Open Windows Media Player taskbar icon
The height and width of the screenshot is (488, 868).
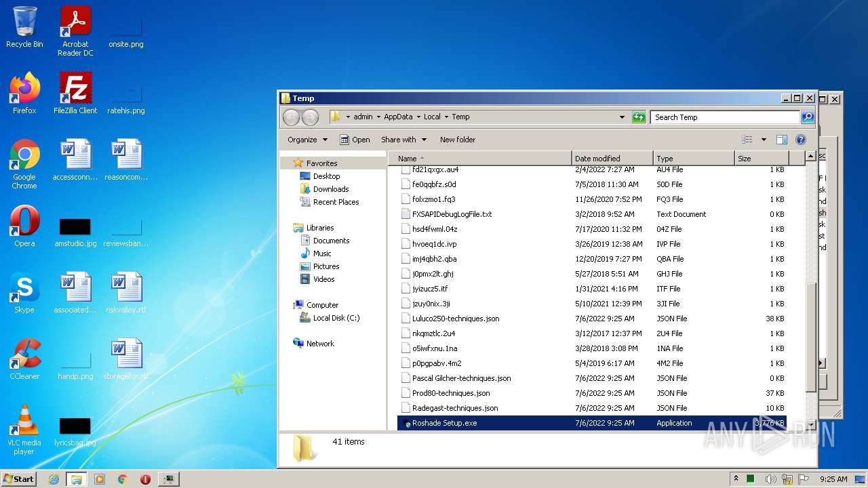tap(100, 479)
